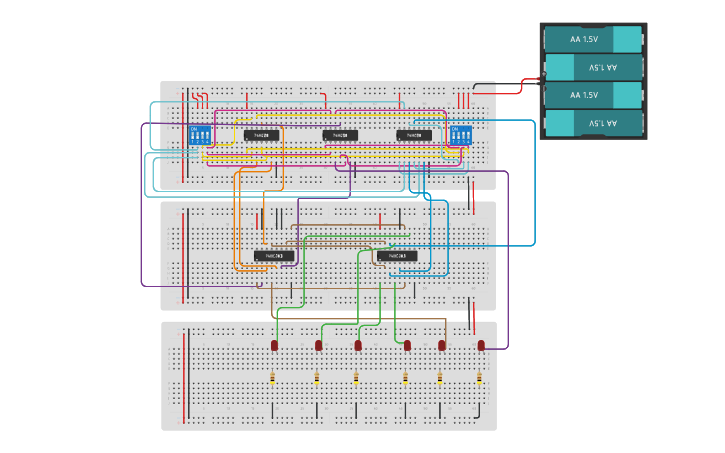Screen dimensions: 725x453
Task: Select the leftmost IC chip on top breadboard
Action: 261,135
